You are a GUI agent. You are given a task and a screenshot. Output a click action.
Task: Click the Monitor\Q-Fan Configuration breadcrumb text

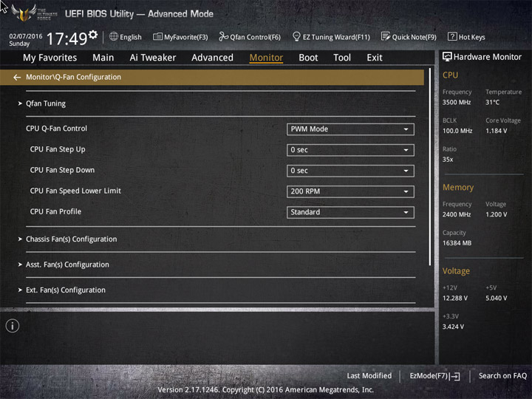click(73, 78)
